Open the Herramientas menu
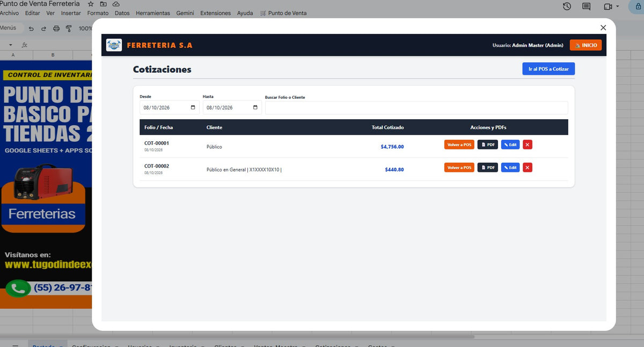The image size is (644, 347). (153, 13)
